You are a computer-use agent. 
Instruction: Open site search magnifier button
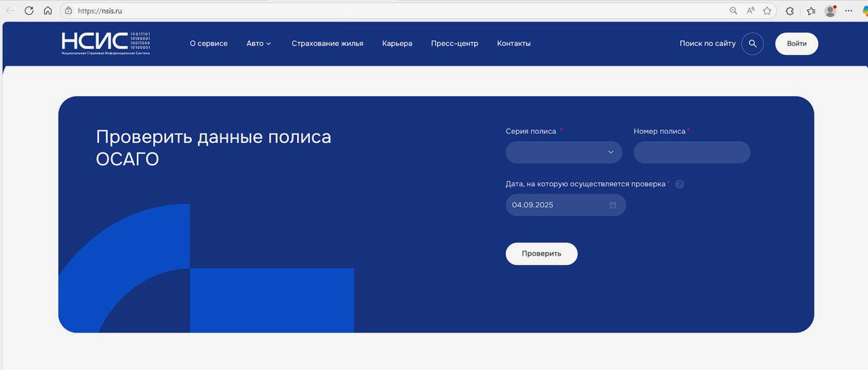pos(752,43)
